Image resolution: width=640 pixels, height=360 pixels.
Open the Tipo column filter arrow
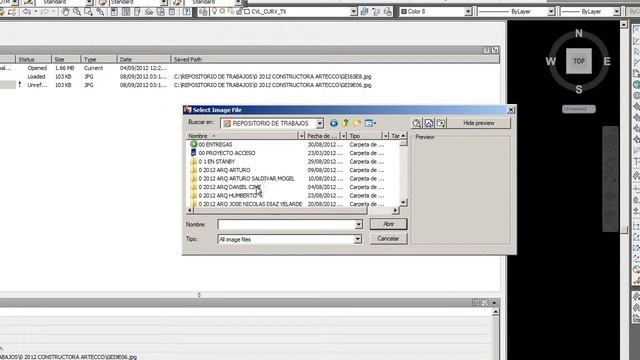[x=385, y=136]
